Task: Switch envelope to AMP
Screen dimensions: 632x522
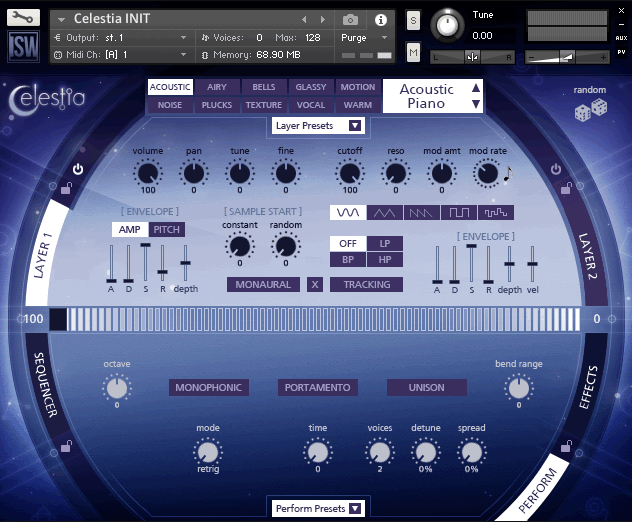Action: click(x=130, y=230)
